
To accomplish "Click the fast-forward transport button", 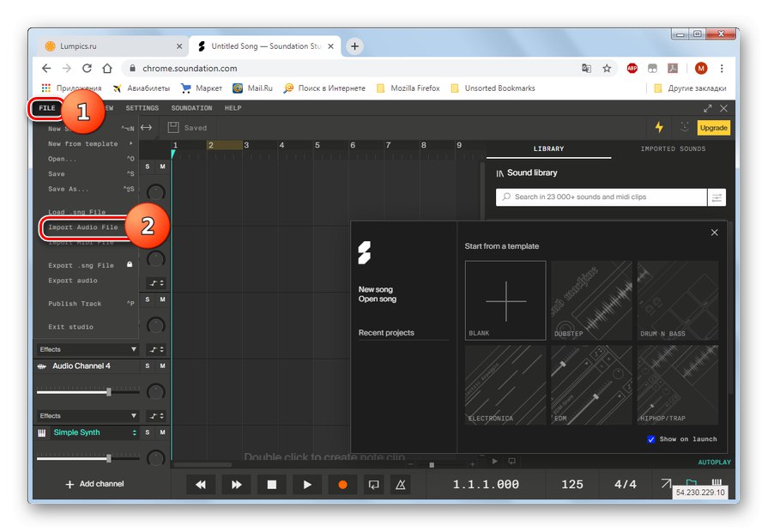I will point(236,485).
